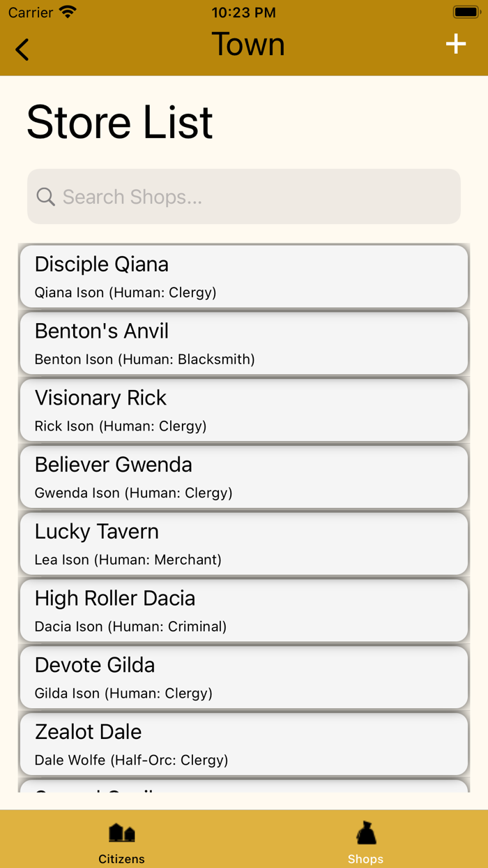Tap the magnifying glass search icon
The image size is (488, 868).
[x=46, y=197]
